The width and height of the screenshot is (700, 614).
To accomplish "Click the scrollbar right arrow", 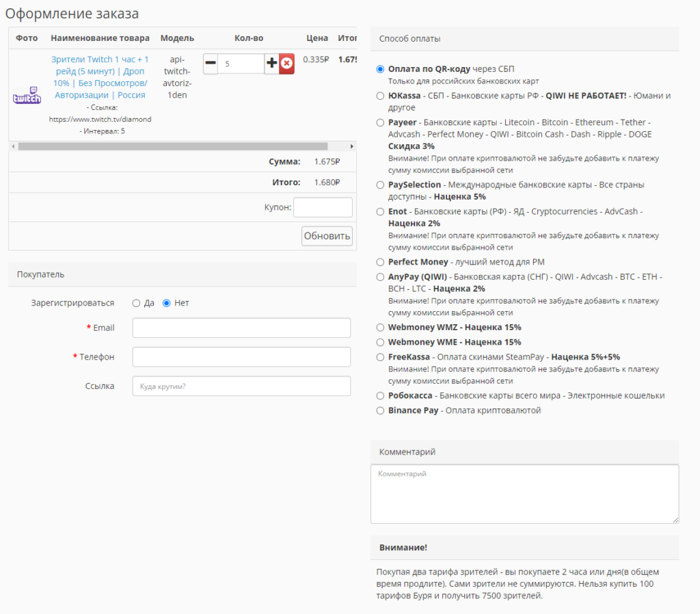I will [352, 146].
